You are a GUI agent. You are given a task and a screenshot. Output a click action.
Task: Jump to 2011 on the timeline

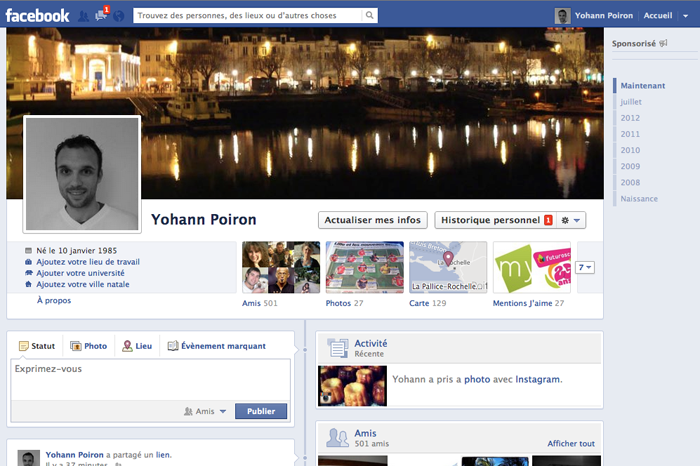[630, 134]
